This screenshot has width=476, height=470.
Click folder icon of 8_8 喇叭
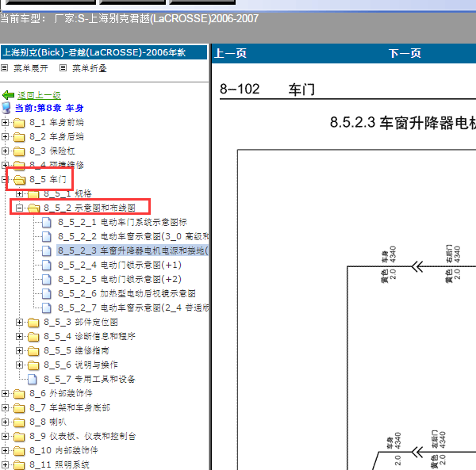(x=19, y=422)
